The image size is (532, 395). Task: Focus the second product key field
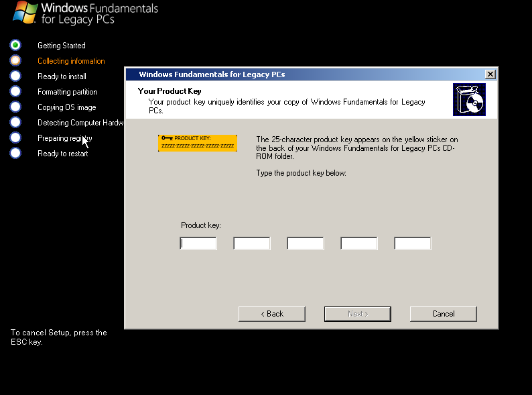pyautogui.click(x=252, y=243)
